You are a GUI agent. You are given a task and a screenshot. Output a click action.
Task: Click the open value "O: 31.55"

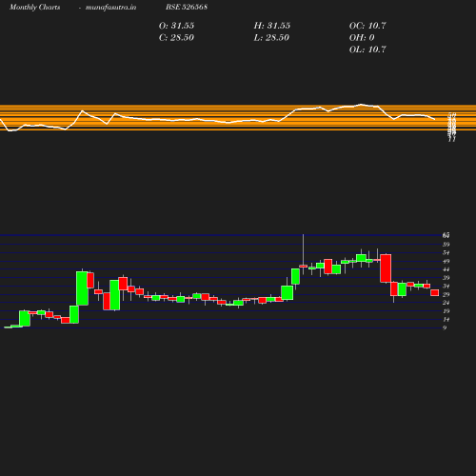(x=176, y=26)
